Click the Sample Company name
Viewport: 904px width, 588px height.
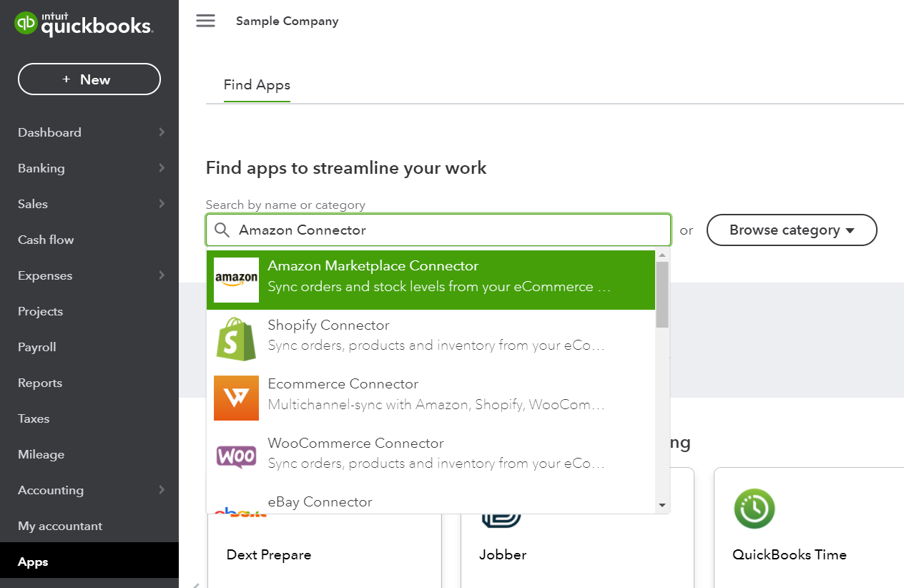click(288, 21)
